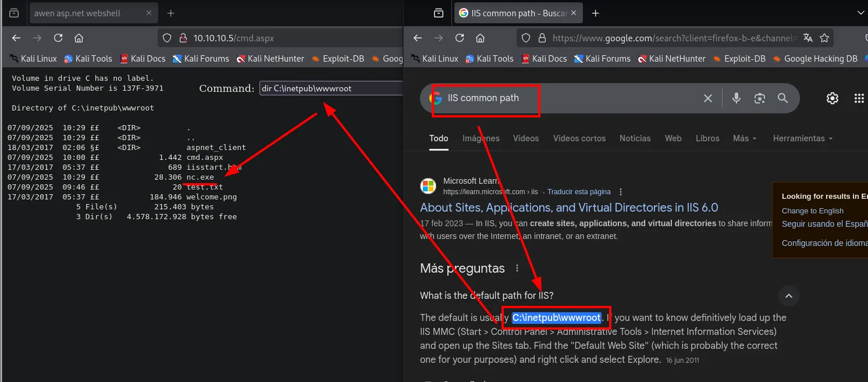868x382 pixels.
Task: Open Google Lens image search
Action: (x=759, y=98)
